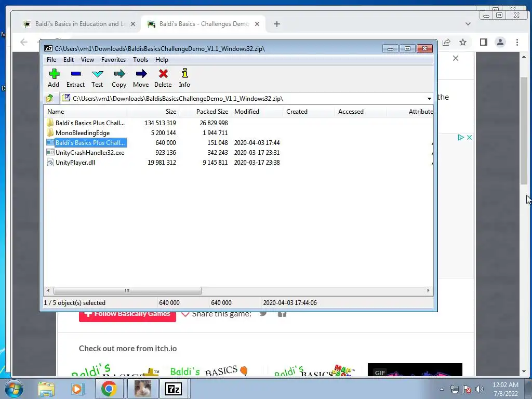The height and width of the screenshot is (399, 532).
Task: Click Chrome page vertical scrollbar thumb
Action: tap(524, 130)
